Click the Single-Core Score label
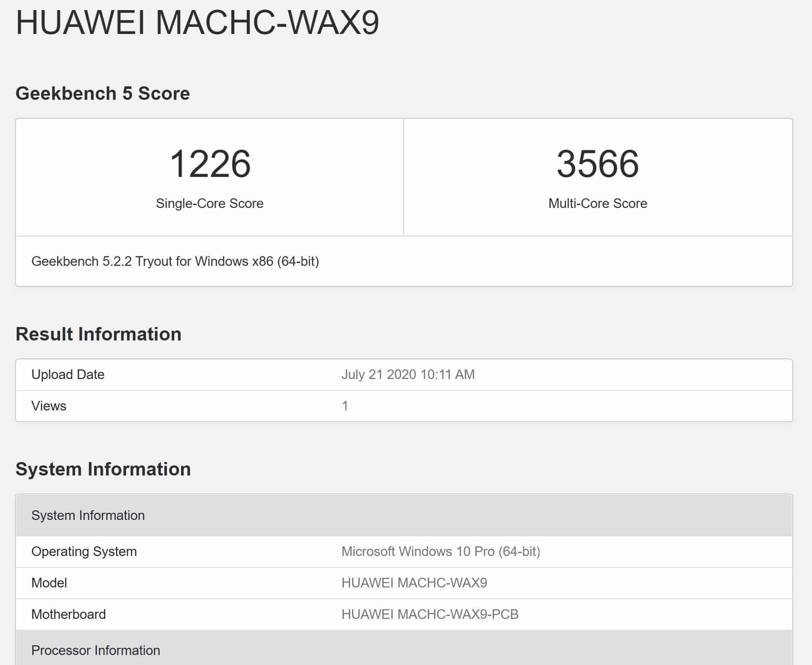 (210, 203)
